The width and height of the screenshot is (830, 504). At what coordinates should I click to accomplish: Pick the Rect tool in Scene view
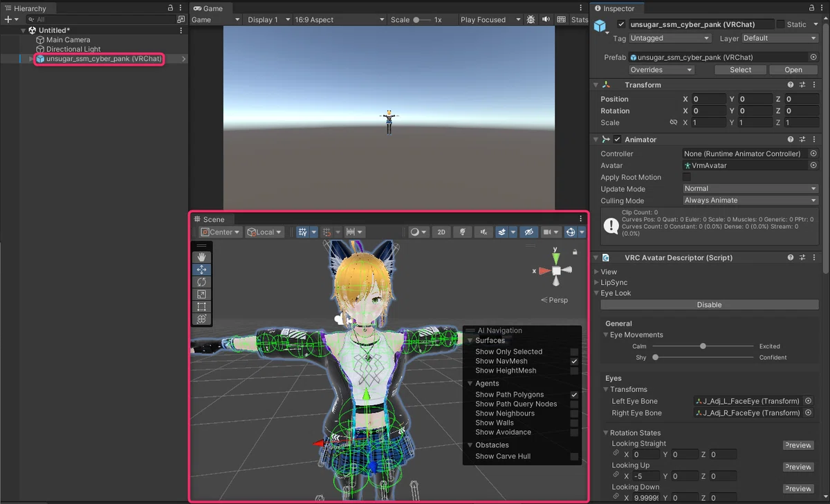[201, 307]
